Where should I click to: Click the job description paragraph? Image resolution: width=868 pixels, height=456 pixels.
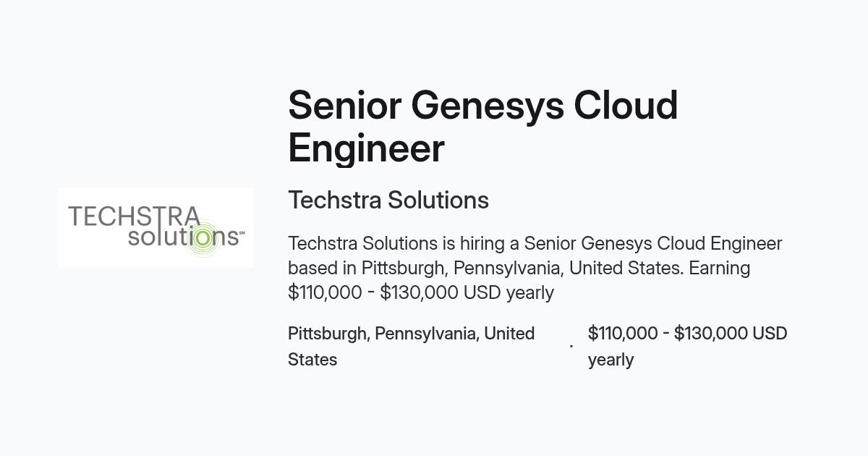[535, 268]
